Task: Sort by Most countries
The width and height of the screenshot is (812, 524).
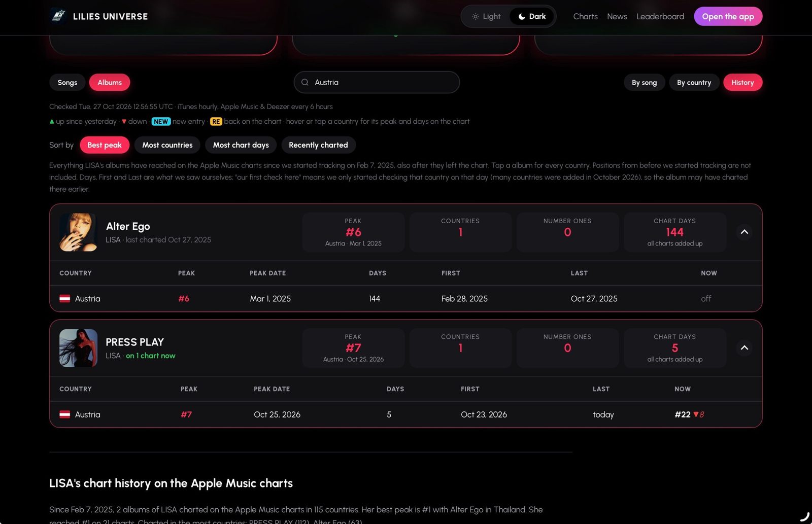Action: 167,145
